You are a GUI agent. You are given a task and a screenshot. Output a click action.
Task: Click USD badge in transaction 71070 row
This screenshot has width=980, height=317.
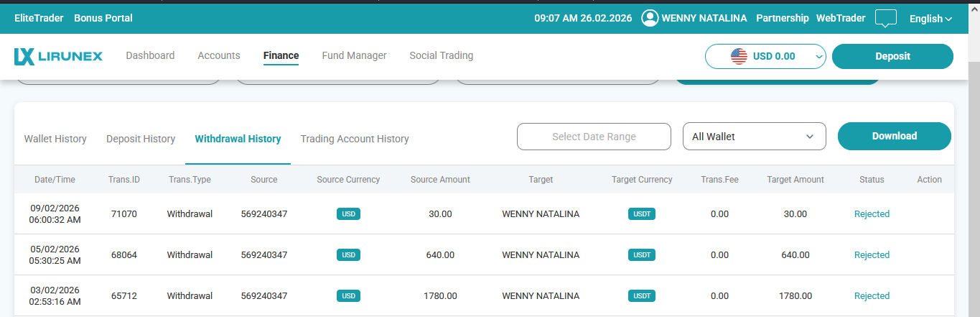(348, 214)
